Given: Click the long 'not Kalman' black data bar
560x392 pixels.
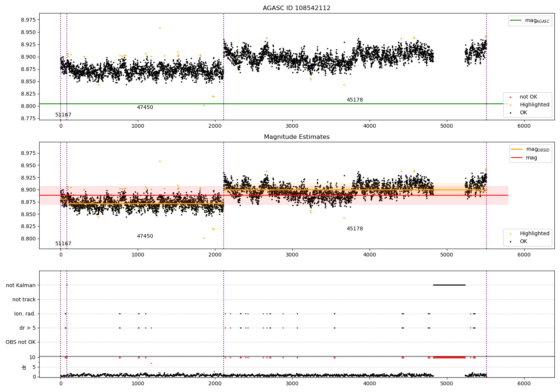Looking at the screenshot, I should point(449,285).
